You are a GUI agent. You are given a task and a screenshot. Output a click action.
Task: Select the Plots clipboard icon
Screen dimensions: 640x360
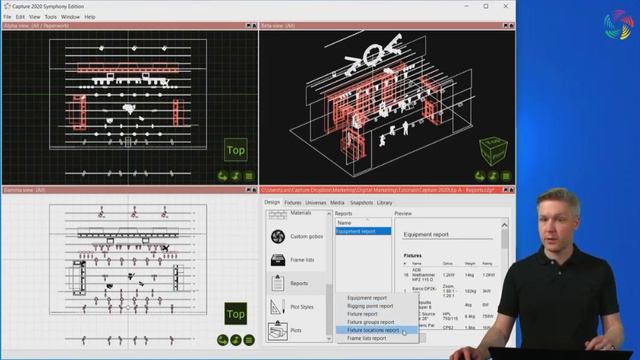(278, 330)
